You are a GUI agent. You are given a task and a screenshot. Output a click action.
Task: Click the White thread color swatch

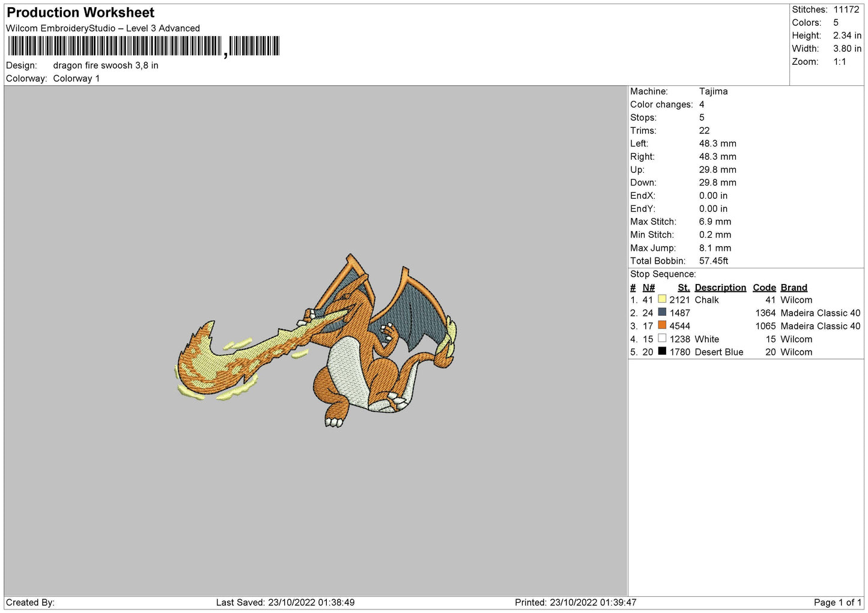pyautogui.click(x=662, y=339)
